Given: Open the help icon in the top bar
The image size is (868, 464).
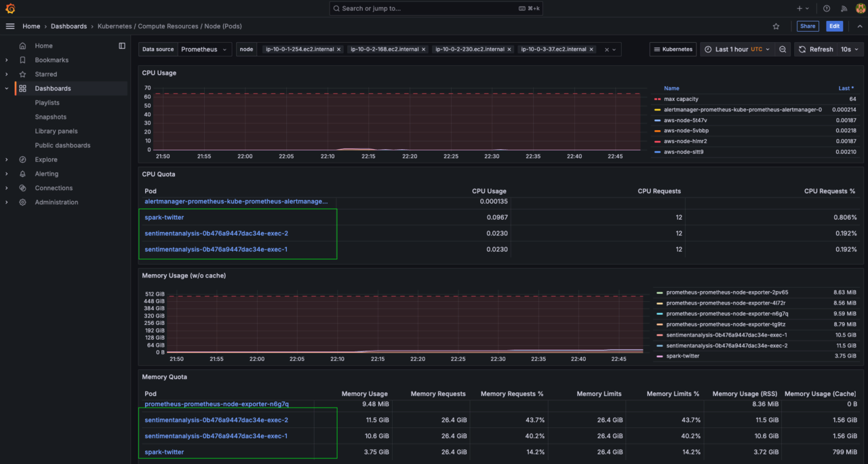Looking at the screenshot, I should (826, 8).
